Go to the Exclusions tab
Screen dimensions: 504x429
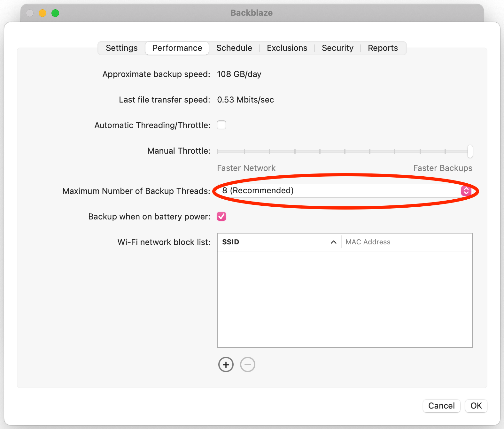pos(287,48)
